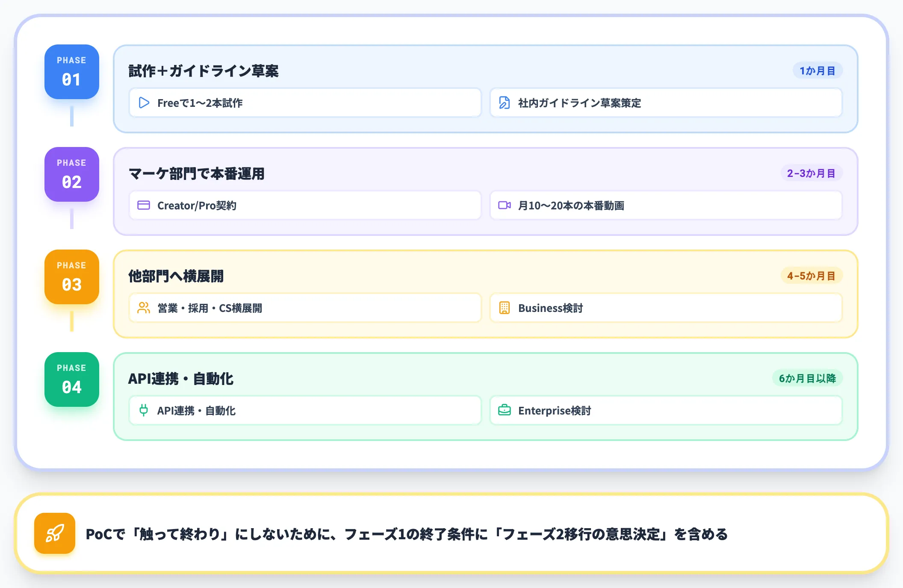Click the text Creator/Pro契約
The width and height of the screenshot is (903, 588).
coord(197,206)
